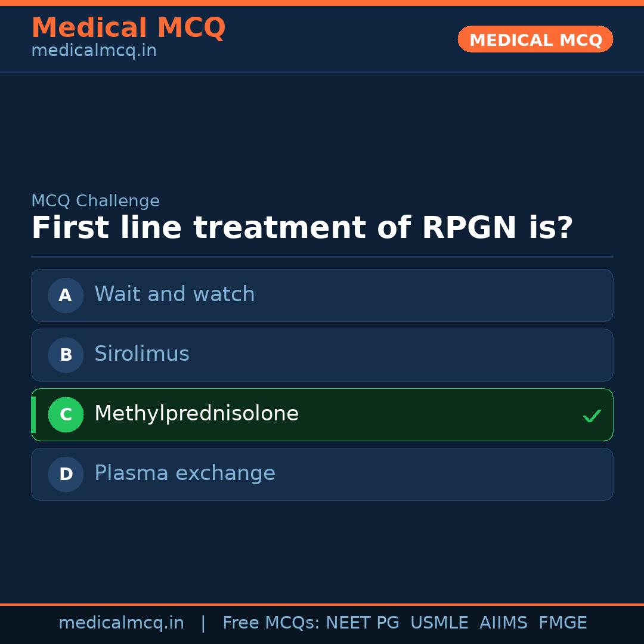The height and width of the screenshot is (644, 644).
Task: Click the orange MEDICAL MCQ badge
Action: [x=535, y=40]
